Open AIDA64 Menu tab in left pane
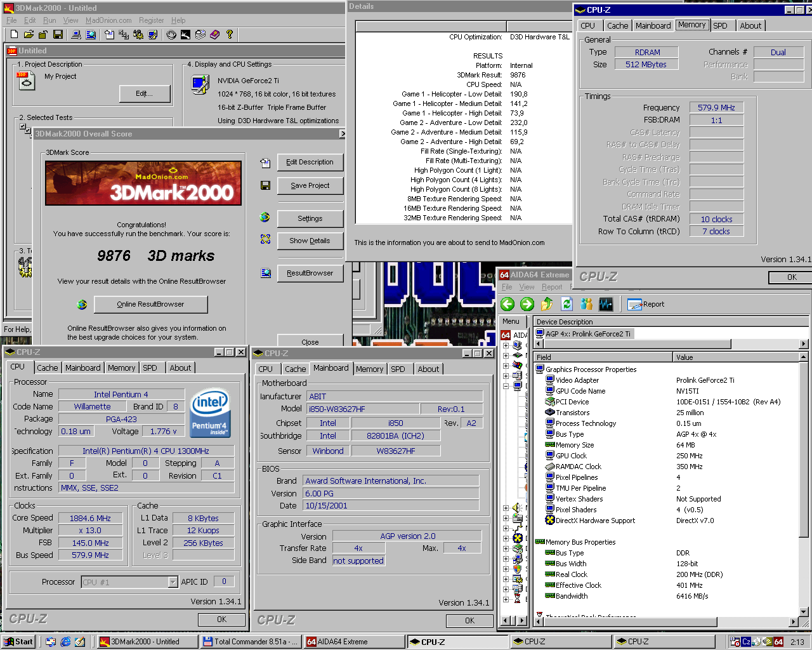Image resolution: width=812 pixels, height=650 pixels. (x=511, y=322)
